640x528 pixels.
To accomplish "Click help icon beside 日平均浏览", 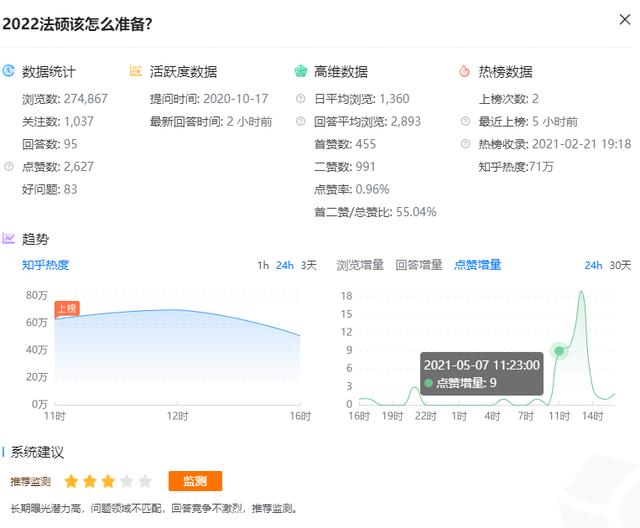I will [300, 99].
